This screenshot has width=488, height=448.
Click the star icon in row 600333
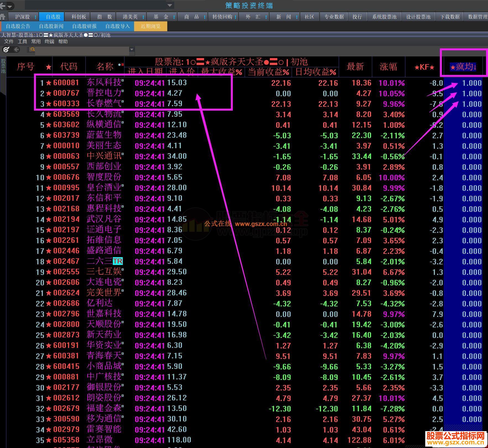coord(49,104)
